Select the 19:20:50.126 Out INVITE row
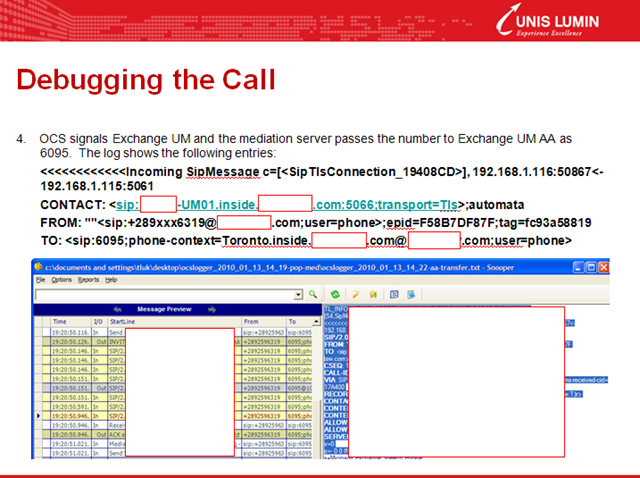Image resolution: width=640 pixels, height=478 pixels. [177, 342]
